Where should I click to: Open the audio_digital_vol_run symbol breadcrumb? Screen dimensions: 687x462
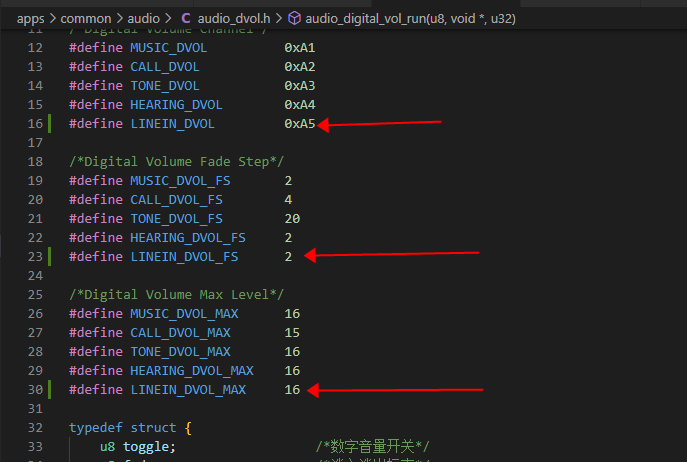[410, 19]
